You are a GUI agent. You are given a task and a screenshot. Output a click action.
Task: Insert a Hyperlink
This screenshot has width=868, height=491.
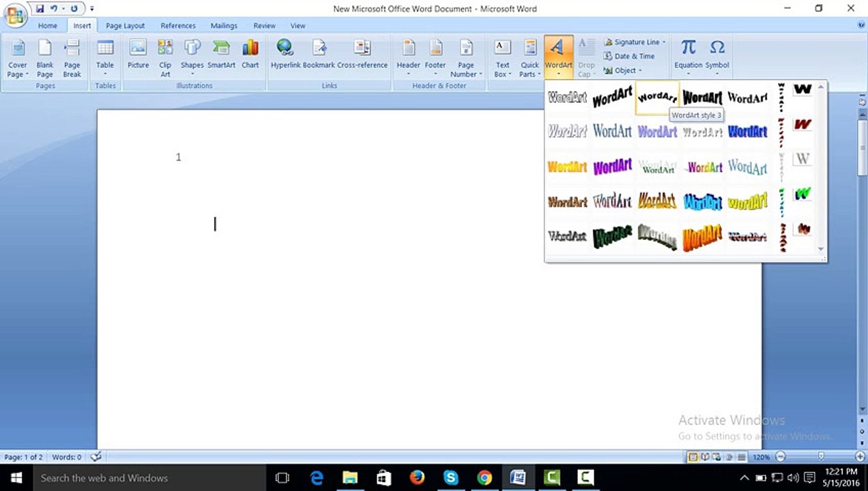(285, 55)
